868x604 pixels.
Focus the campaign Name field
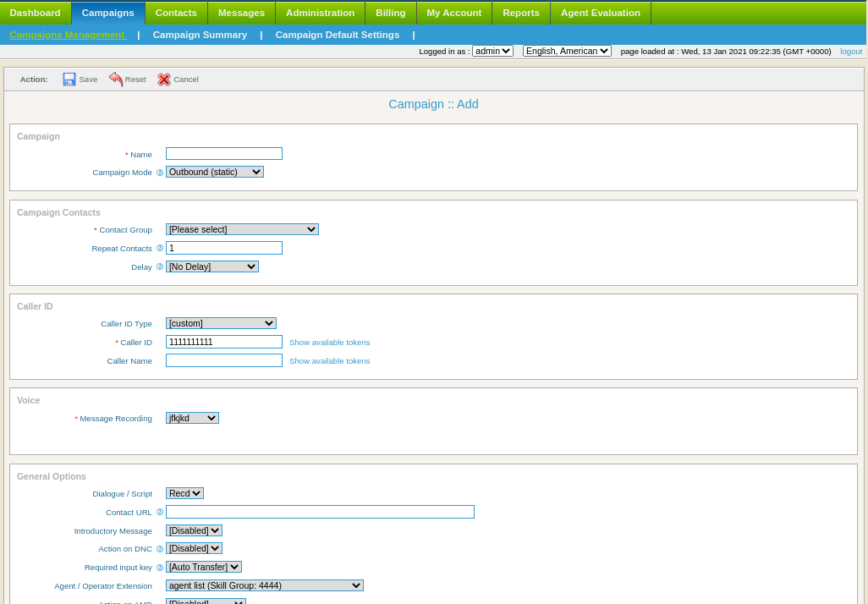click(x=224, y=153)
